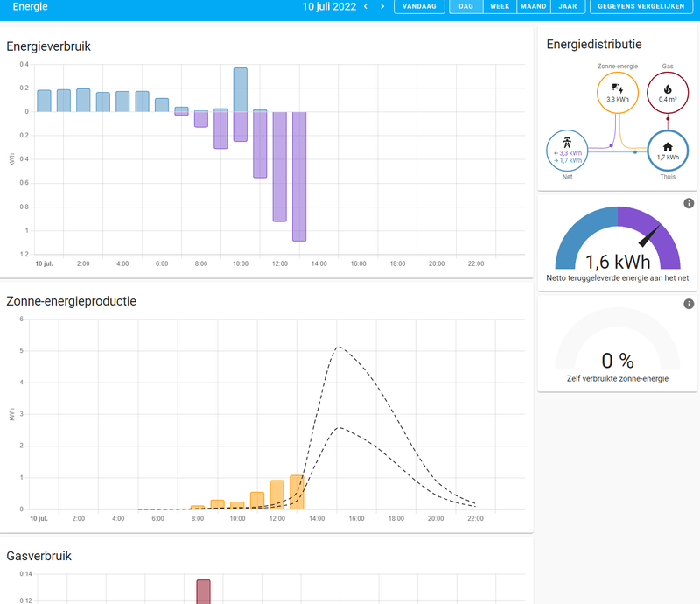
Task: Click the forecast dashed line peak
Action: (339, 347)
